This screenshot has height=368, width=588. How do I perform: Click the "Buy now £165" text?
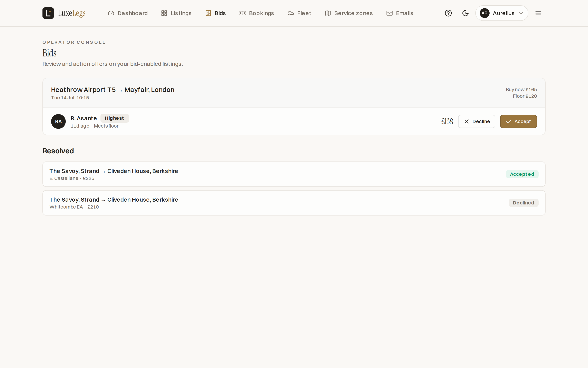(x=521, y=90)
